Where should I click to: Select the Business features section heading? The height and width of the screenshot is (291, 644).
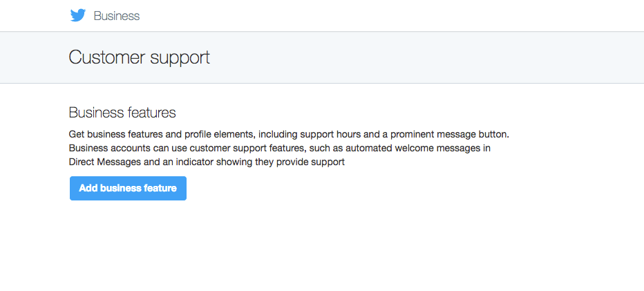[x=122, y=112]
